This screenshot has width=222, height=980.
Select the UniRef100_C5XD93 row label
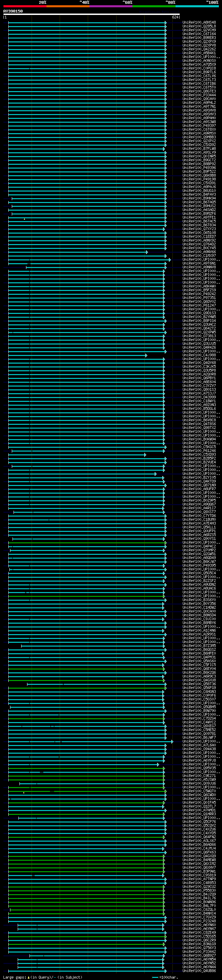[199, 455]
